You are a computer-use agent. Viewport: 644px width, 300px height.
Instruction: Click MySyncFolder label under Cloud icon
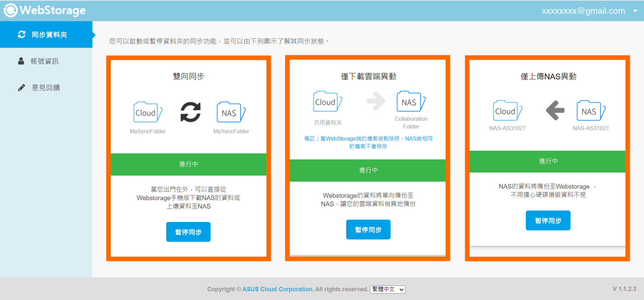[148, 131]
